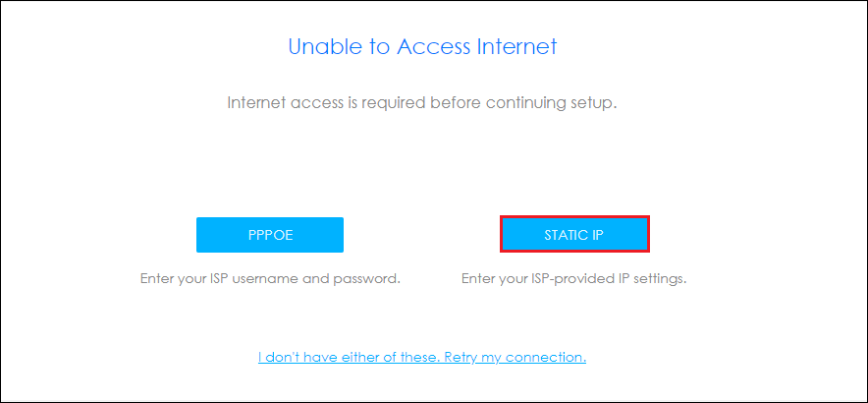Choose PPPOE to enter ISP credentials
This screenshot has width=868, height=403.
tap(270, 235)
